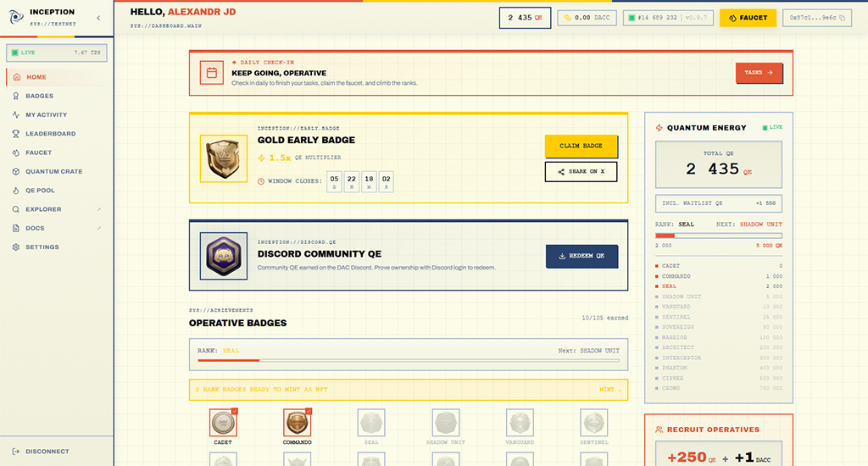Open Explorer external link in sidebar
Screen dimensions: 868x466
coord(43,209)
